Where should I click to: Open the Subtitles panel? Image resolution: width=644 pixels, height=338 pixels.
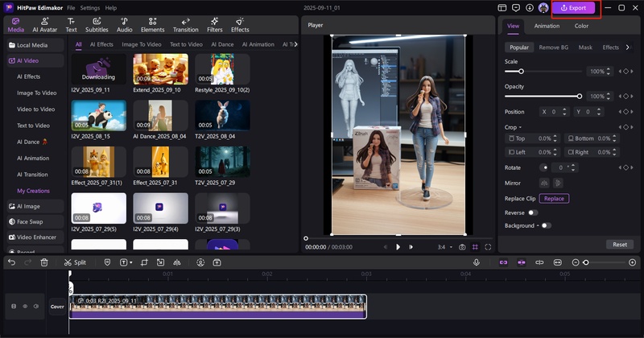tap(97, 25)
